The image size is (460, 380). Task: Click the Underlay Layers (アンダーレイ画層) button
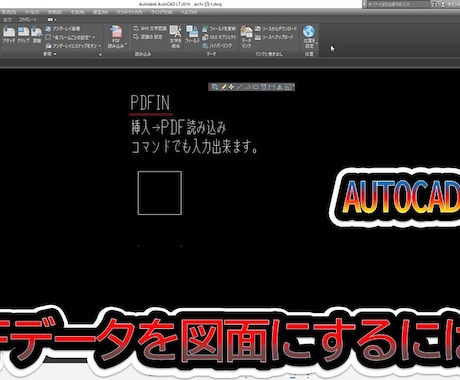point(63,29)
